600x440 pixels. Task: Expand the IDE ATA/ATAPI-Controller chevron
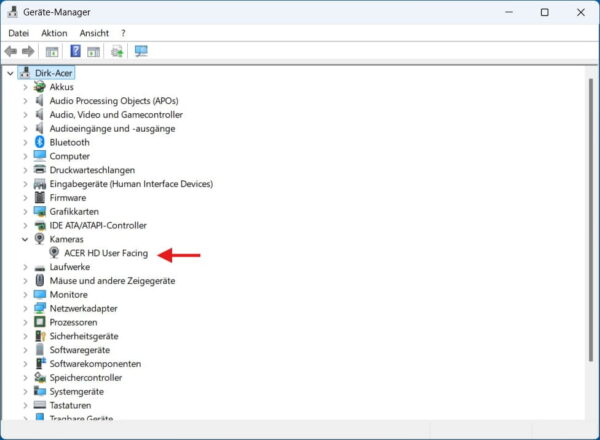pos(25,225)
